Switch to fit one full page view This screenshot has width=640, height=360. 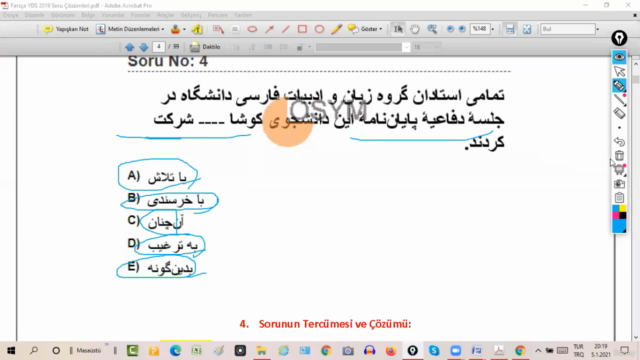click(527, 29)
